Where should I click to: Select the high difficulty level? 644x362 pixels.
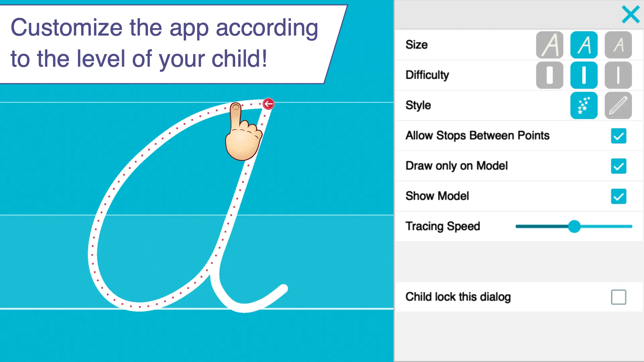[x=618, y=75]
